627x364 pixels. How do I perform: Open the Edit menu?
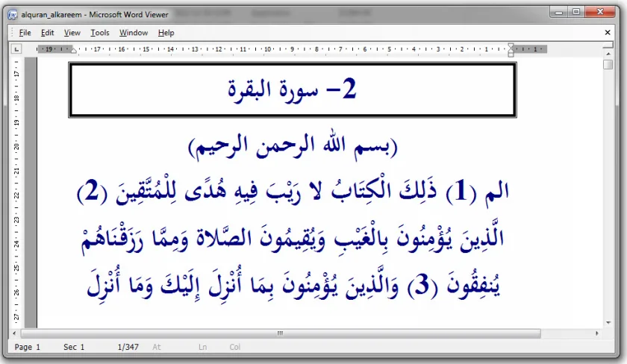point(47,33)
